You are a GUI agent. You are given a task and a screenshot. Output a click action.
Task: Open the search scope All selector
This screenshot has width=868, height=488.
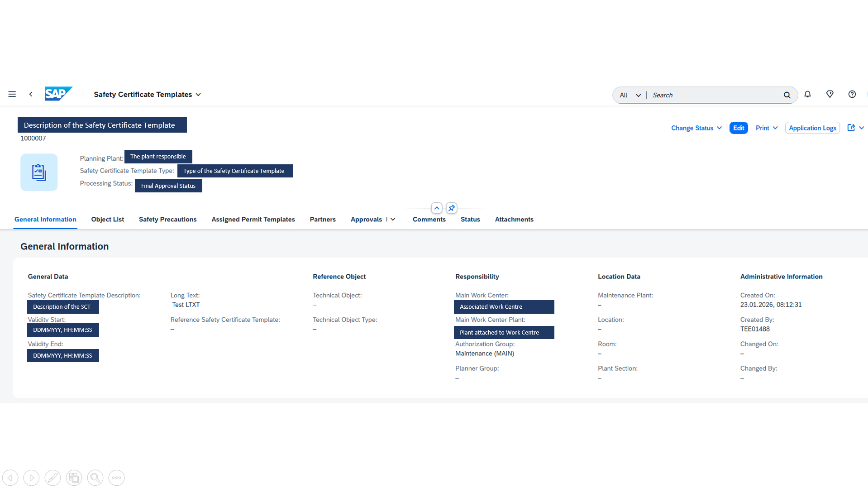(x=630, y=95)
